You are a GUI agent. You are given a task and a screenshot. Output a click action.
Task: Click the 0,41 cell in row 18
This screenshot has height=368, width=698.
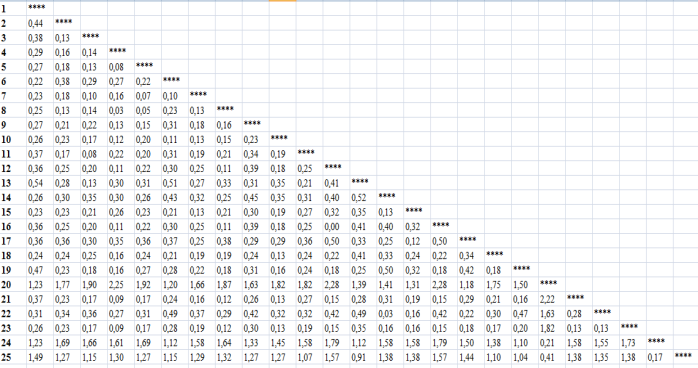363,256
